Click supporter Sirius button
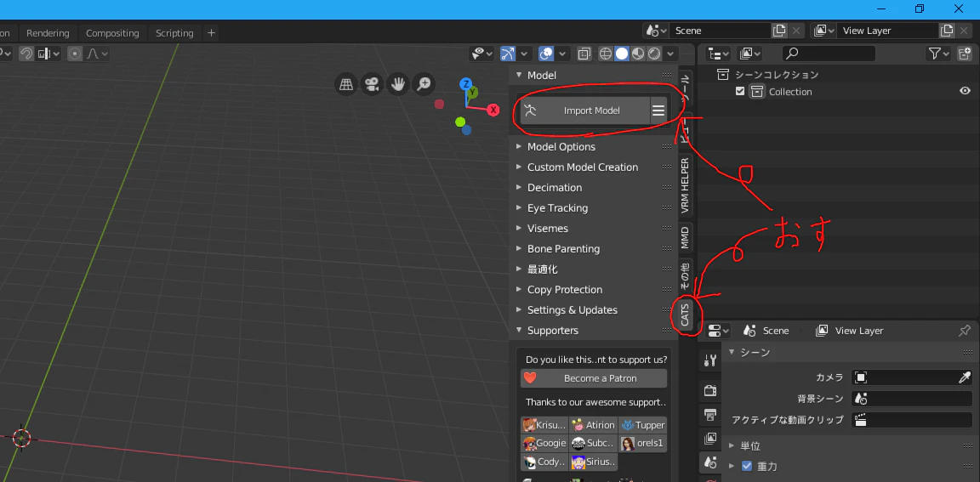Screen dimensions: 980x482 [x=594, y=462]
